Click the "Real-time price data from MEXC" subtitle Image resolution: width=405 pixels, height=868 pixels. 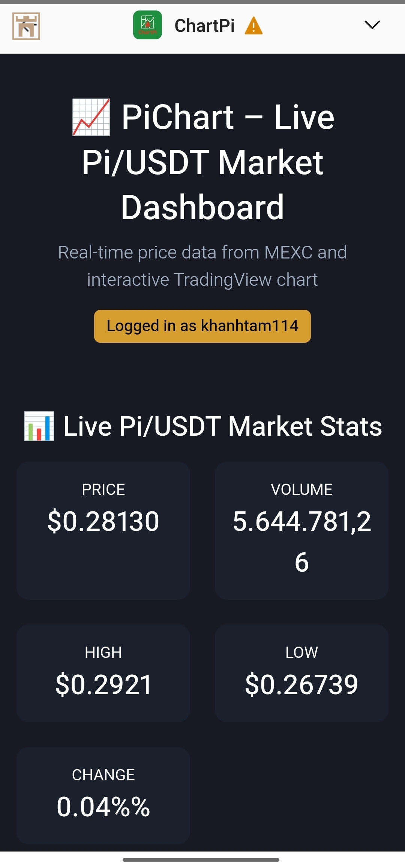pyautogui.click(x=202, y=252)
